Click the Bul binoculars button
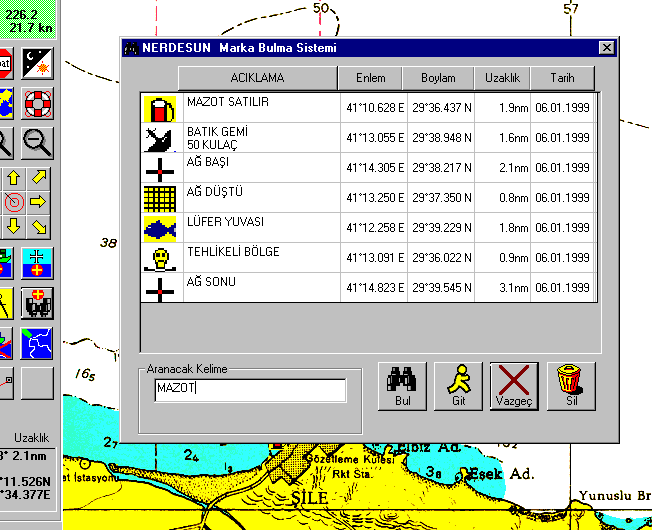 (x=402, y=386)
